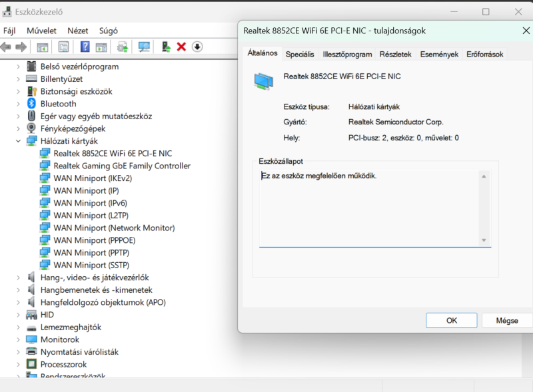533x392 pixels.
Task: Click the Monitorok display icon
Action: pyautogui.click(x=31, y=339)
